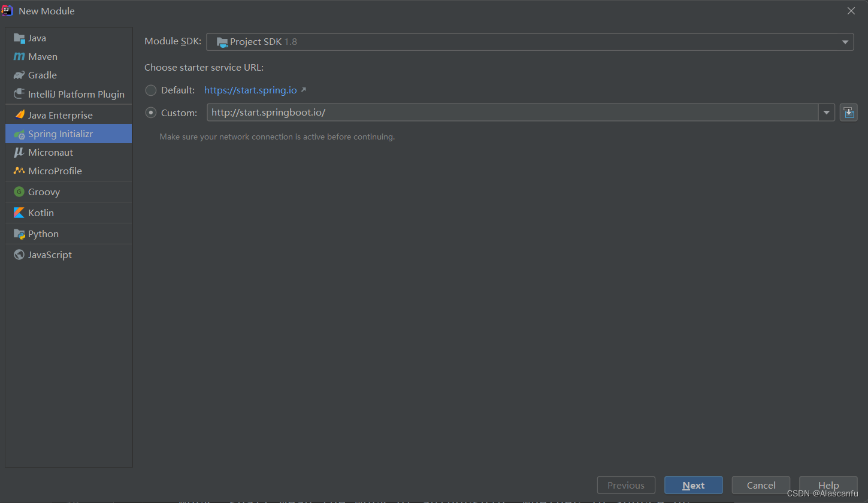The image size is (868, 503).
Task: Click the Java folder icon in sidebar
Action: click(x=19, y=38)
